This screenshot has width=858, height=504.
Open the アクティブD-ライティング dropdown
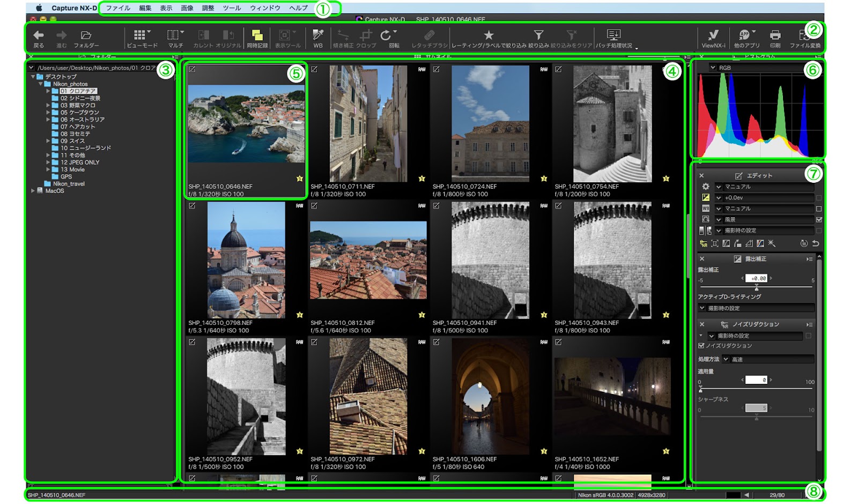point(756,308)
